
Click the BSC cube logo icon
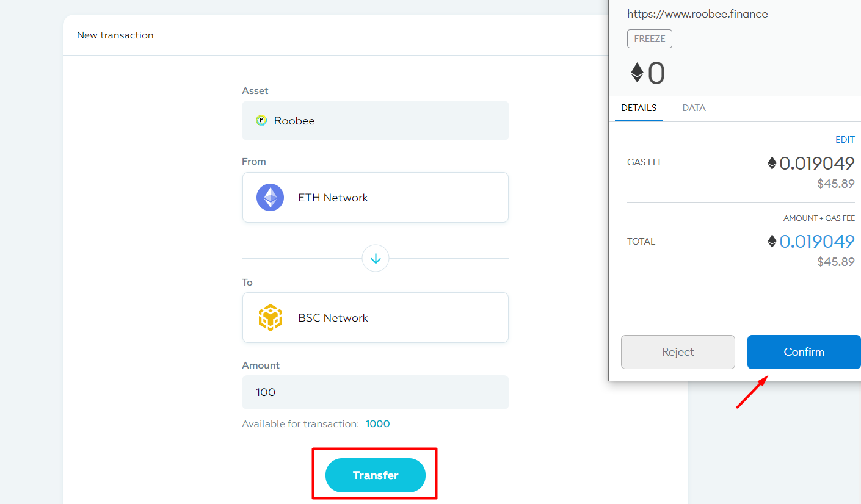pos(270,318)
